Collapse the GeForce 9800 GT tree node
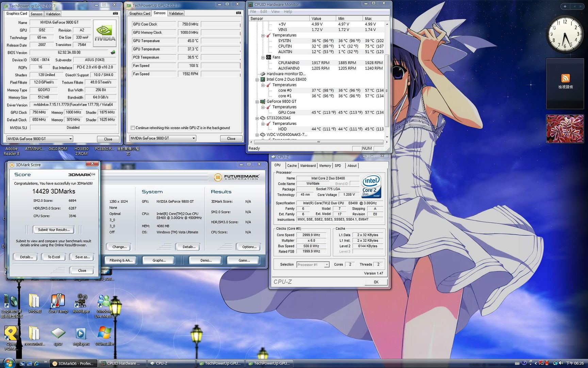The height and width of the screenshot is (368, 588). 257,102
